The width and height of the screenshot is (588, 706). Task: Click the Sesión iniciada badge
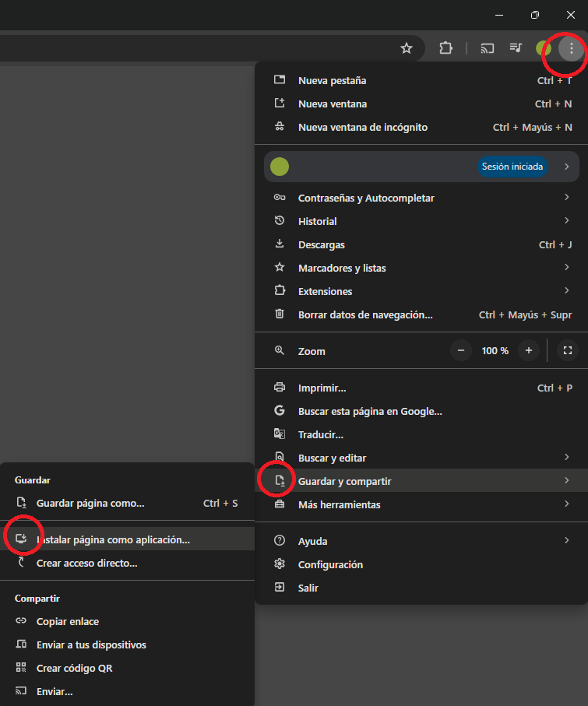coord(512,167)
